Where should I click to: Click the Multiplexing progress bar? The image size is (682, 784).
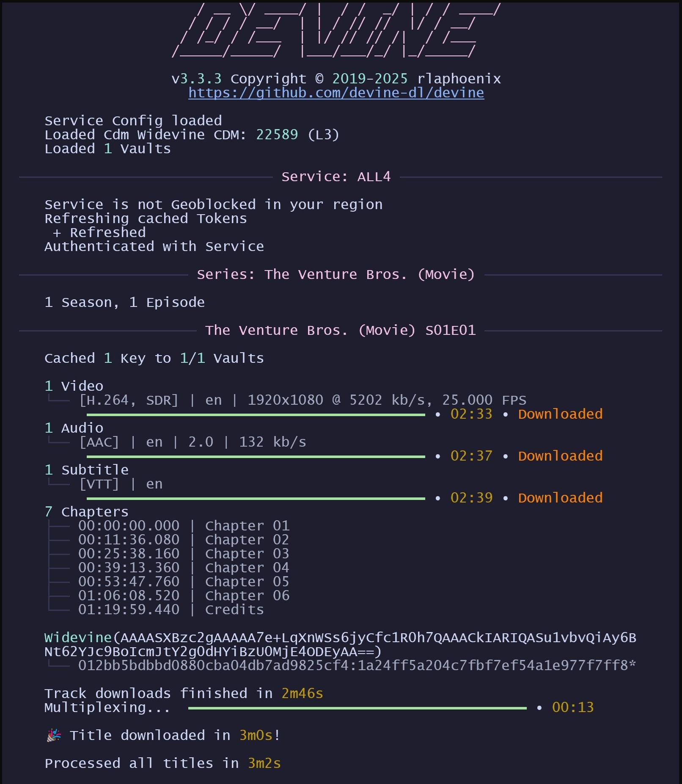(x=357, y=708)
